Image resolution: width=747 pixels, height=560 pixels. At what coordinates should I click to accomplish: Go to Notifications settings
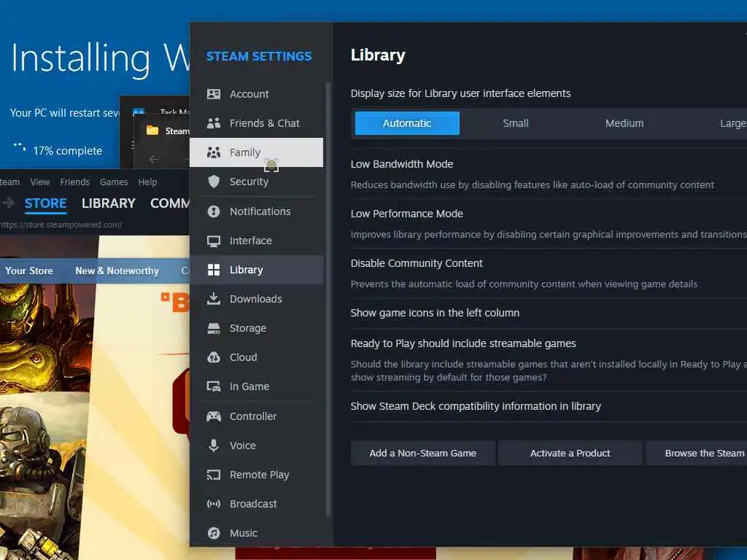(x=256, y=211)
